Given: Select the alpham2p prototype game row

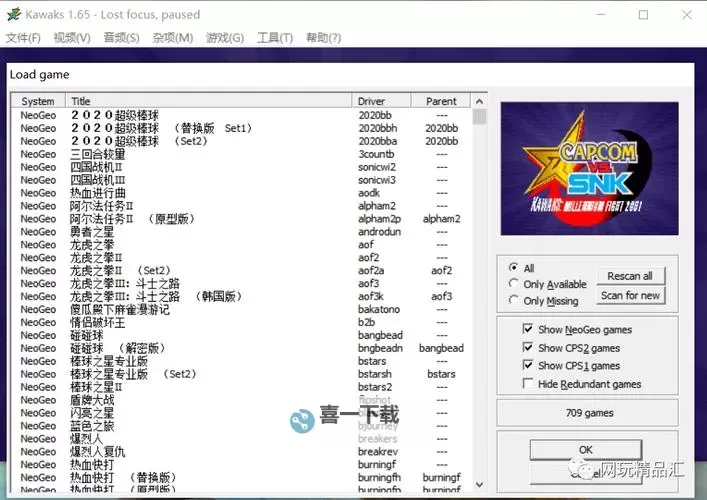Looking at the screenshot, I should pyautogui.click(x=242, y=219).
